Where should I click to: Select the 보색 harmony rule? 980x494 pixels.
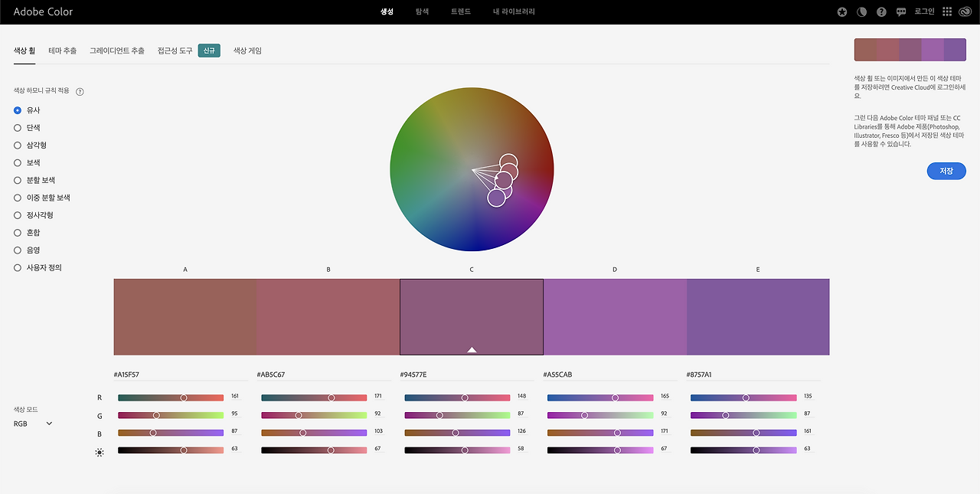click(18, 163)
